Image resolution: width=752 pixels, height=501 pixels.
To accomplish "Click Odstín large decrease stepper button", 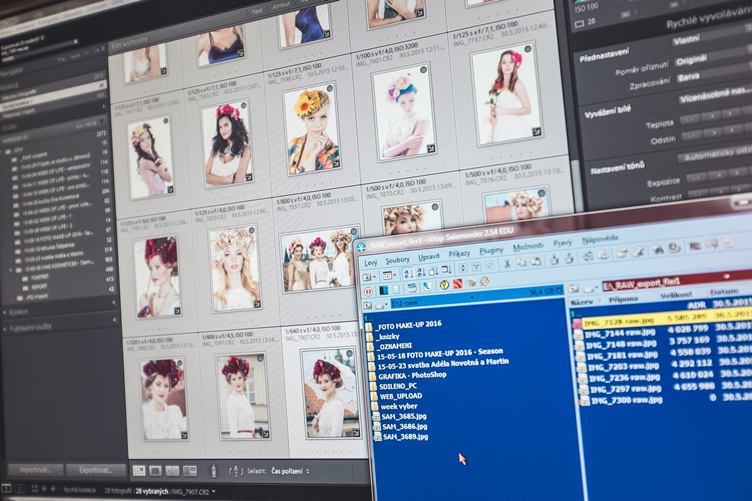I will 693,136.
